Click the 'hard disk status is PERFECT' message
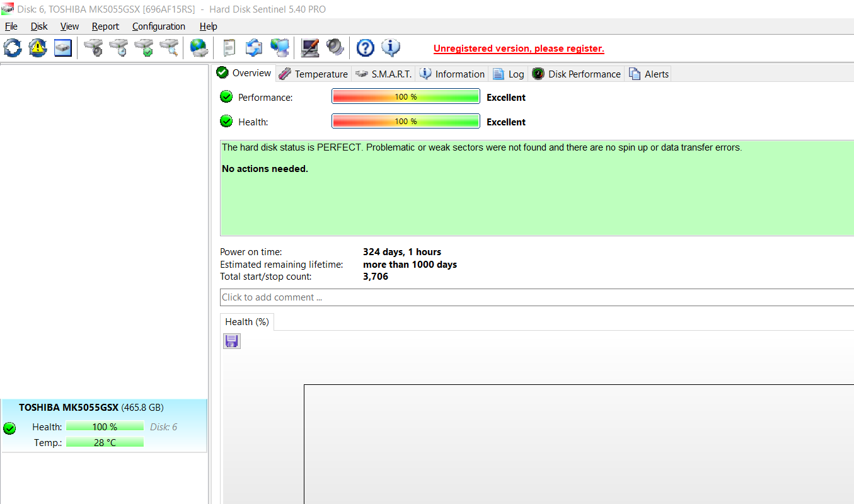854x504 pixels. point(482,147)
